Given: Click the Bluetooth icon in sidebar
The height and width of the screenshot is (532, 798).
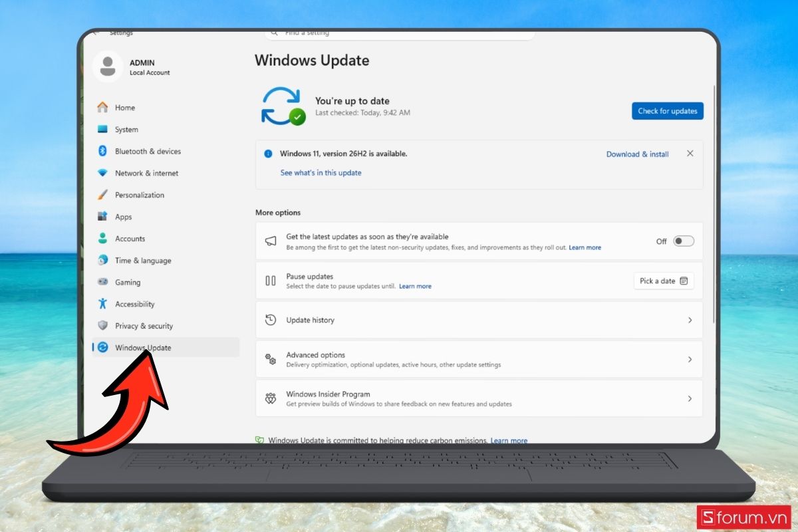Looking at the screenshot, I should [x=102, y=151].
